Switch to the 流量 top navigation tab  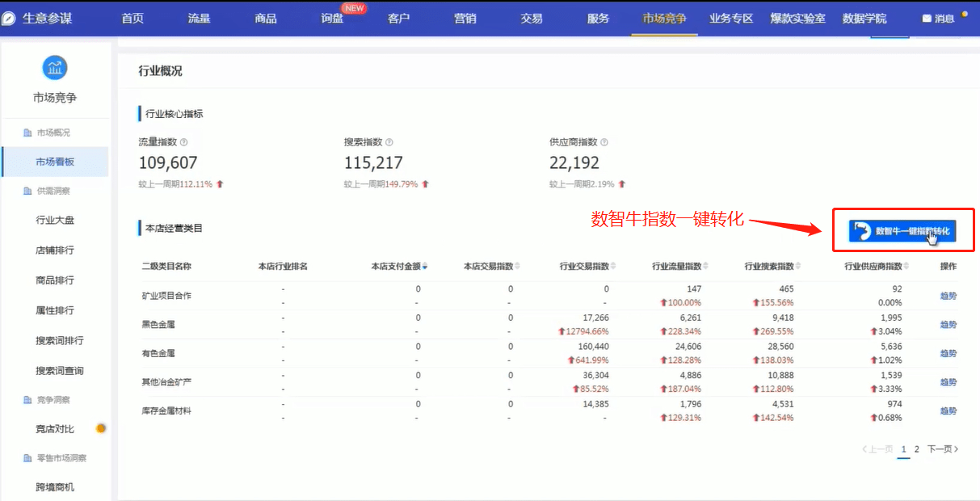(x=199, y=19)
